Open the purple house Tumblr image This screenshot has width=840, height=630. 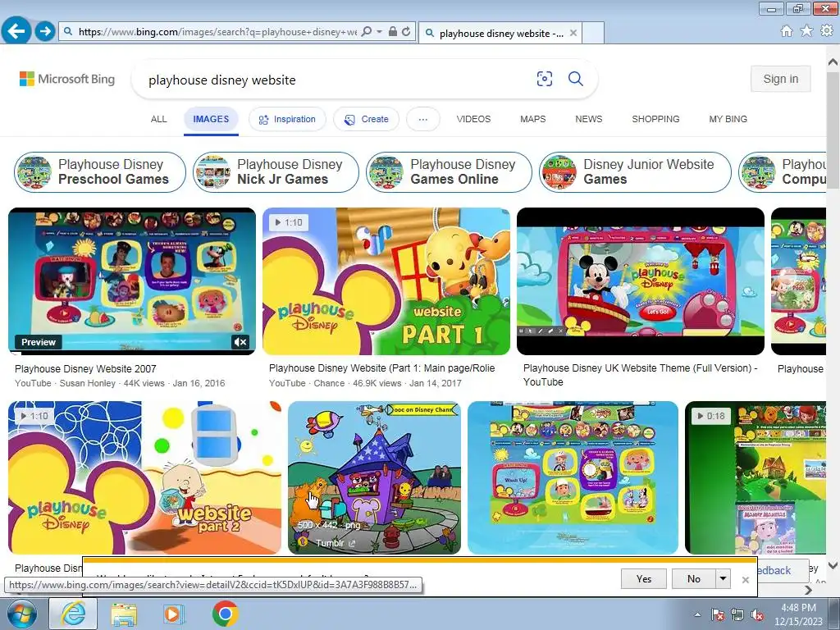pyautogui.click(x=374, y=478)
